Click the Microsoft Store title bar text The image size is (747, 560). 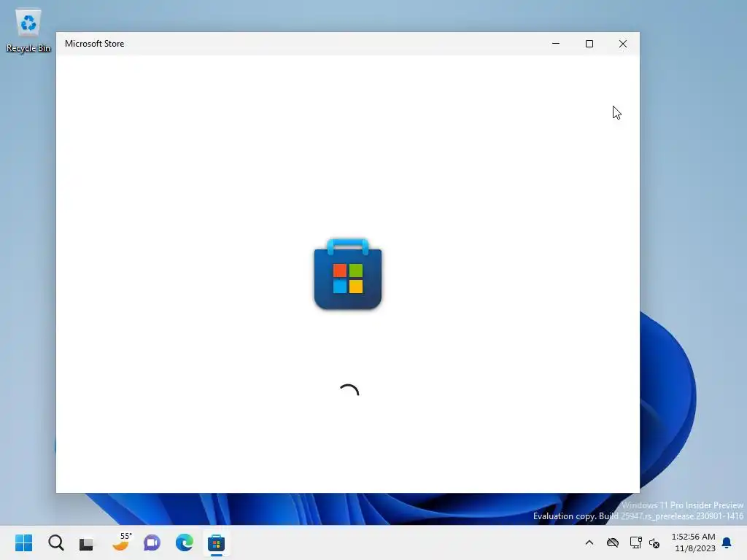pos(94,43)
